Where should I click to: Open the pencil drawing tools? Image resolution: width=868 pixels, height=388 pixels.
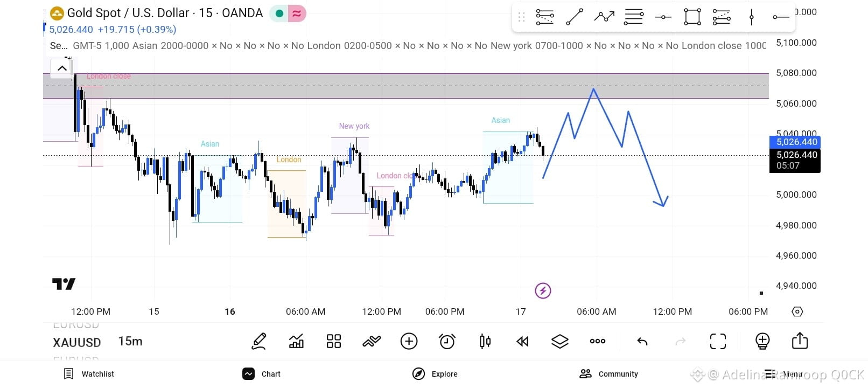259,341
